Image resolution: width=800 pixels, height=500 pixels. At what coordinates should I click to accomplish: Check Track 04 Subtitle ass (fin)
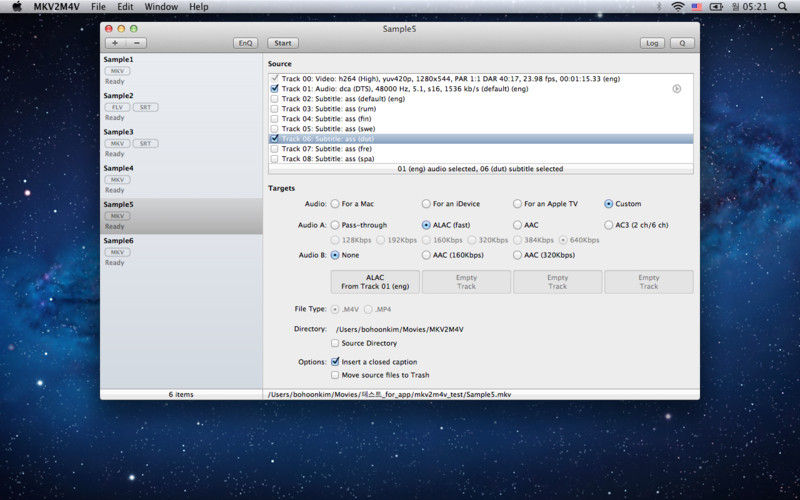tap(274, 119)
